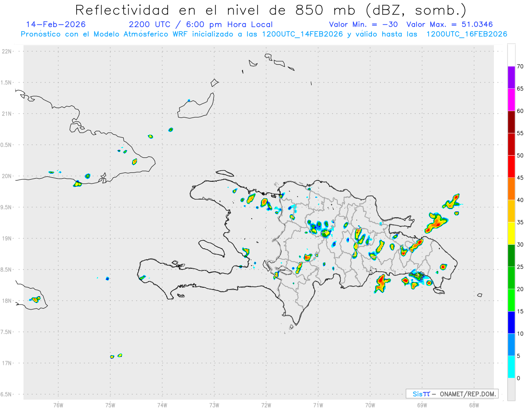Click the "45" color scale label
532x411 pixels.
pyautogui.click(x=520, y=178)
